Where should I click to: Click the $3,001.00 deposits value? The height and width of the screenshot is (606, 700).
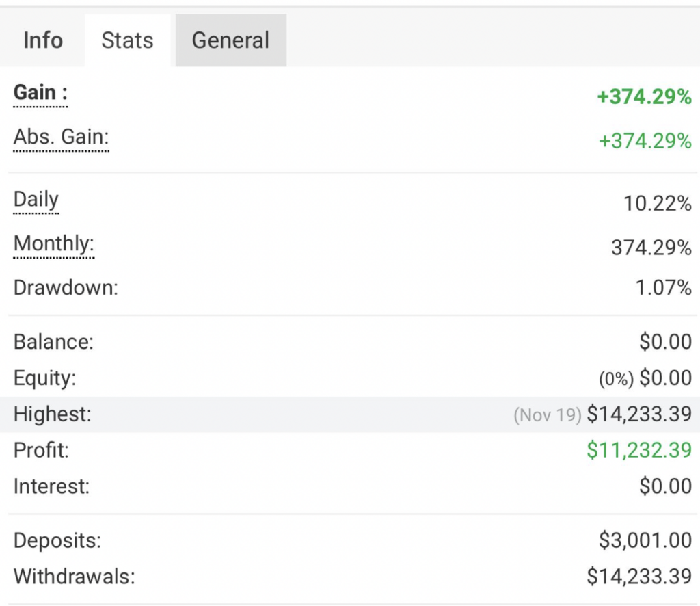coord(645,540)
